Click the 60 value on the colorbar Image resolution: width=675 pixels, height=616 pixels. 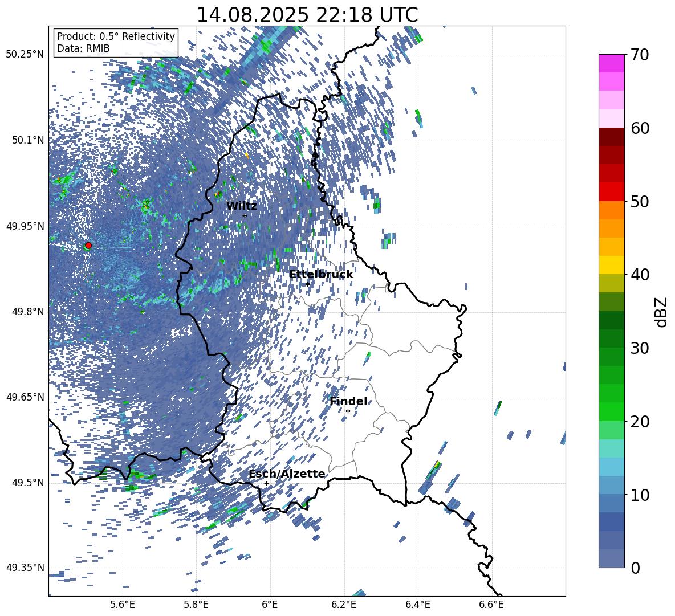coord(640,128)
